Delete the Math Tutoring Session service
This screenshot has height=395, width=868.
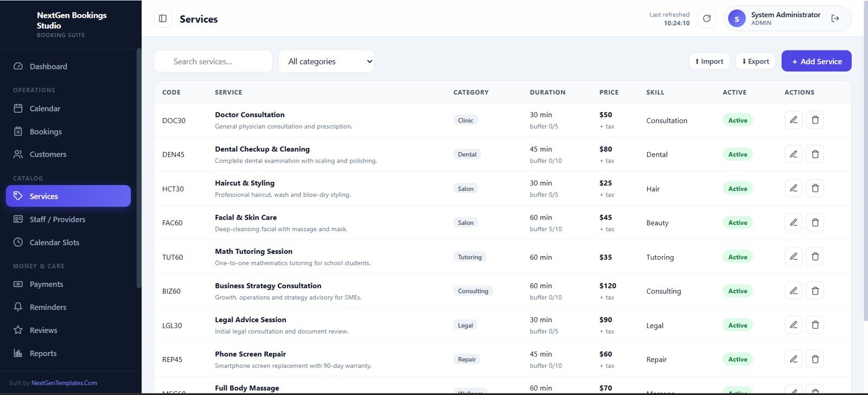pyautogui.click(x=815, y=257)
